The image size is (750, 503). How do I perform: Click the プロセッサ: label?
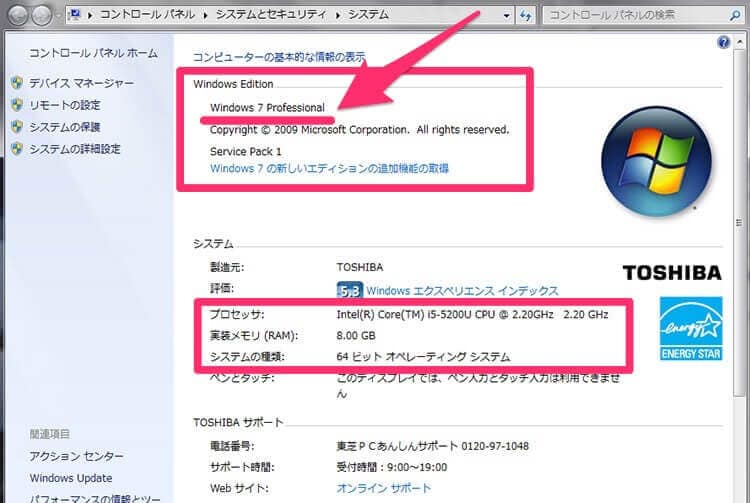(237, 315)
